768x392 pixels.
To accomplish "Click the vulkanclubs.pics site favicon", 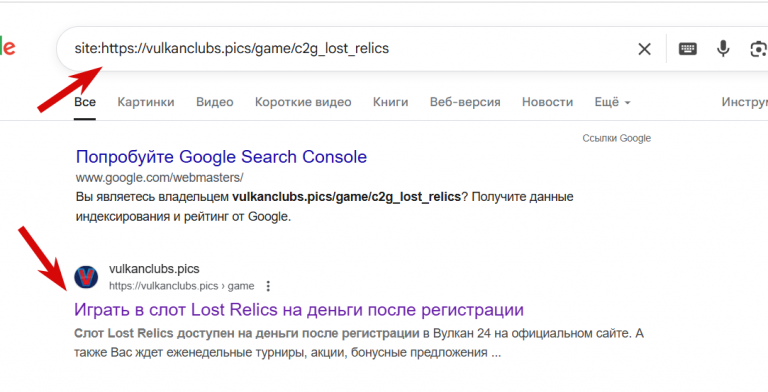I will click(x=86, y=277).
